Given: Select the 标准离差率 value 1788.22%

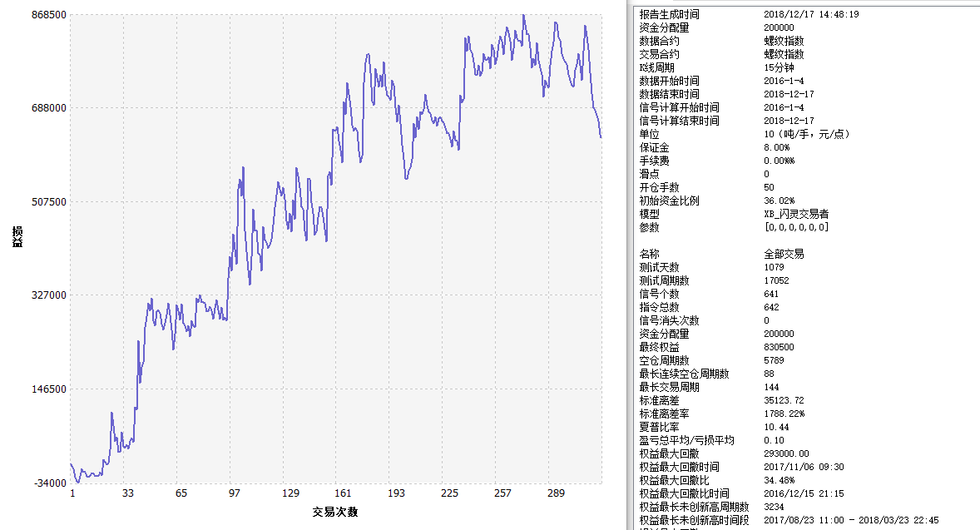Looking at the screenshot, I should 784,414.
